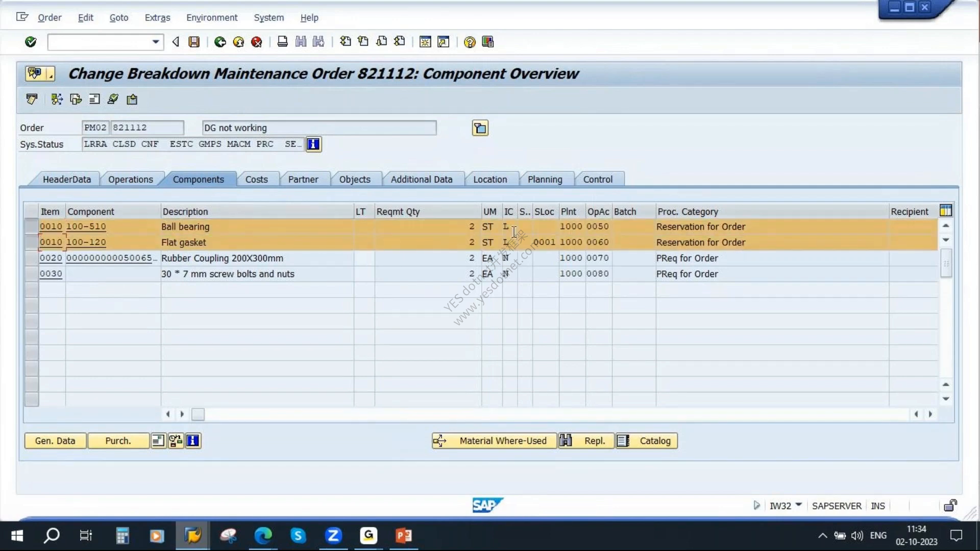This screenshot has width=980, height=551.
Task: Switch to the Objects tab
Action: coord(355,180)
